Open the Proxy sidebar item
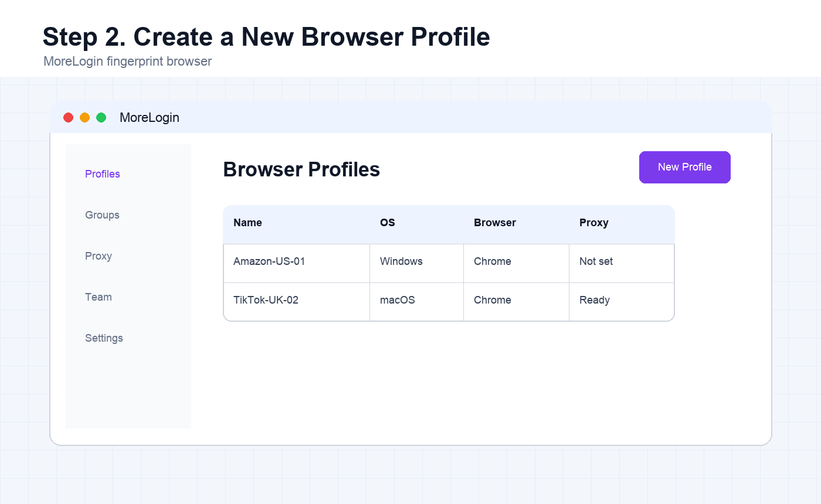Viewport: 821px width, 504px height. (99, 256)
